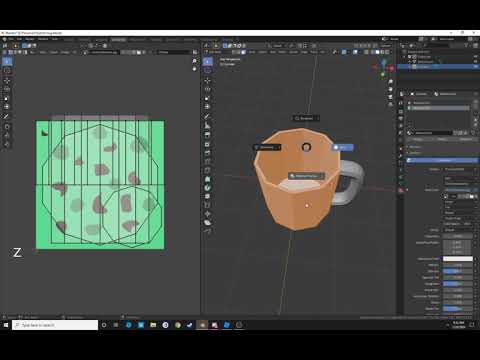480x360 pixels.
Task: Select the Rotate tool in 3D viewport toolbar
Action: pyautogui.click(x=207, y=89)
